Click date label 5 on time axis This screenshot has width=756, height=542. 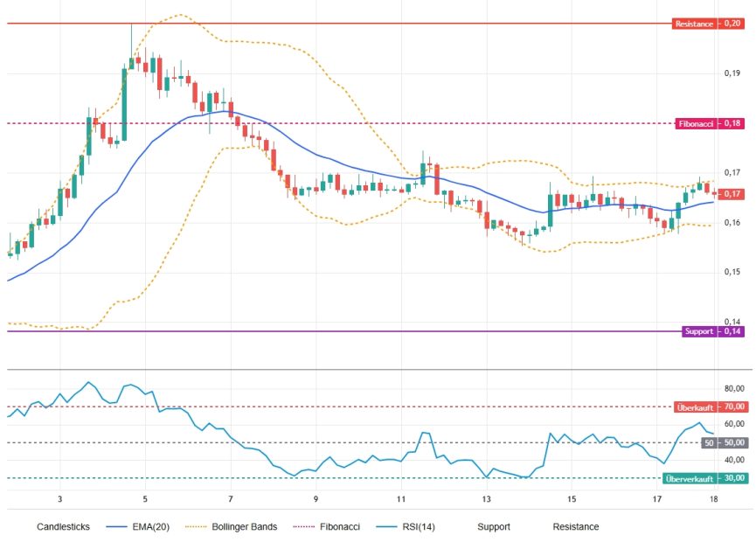(145, 499)
